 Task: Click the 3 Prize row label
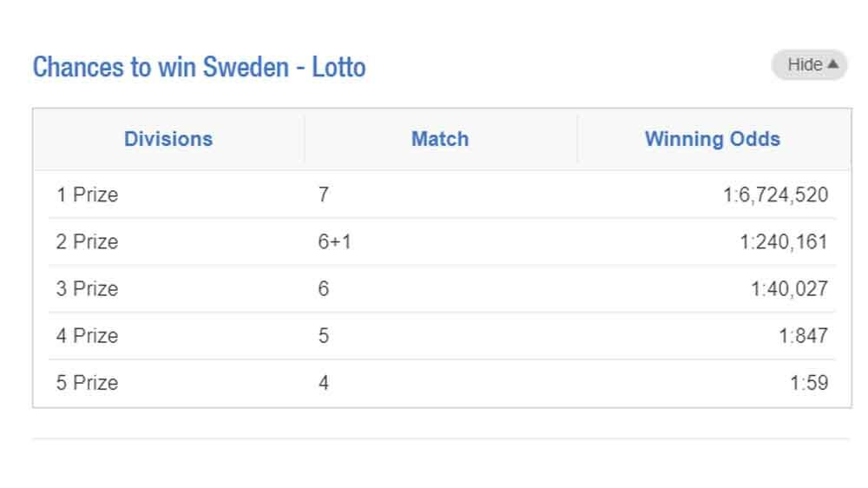coord(87,289)
